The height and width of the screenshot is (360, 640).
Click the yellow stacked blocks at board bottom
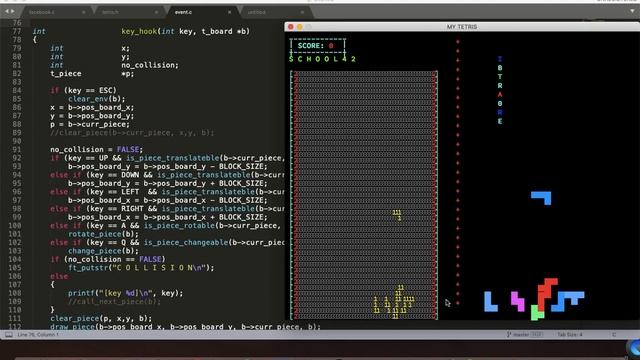[x=394, y=302]
